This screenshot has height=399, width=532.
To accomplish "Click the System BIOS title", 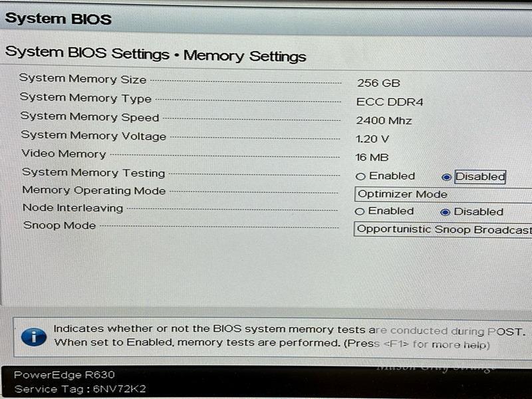I will pyautogui.click(x=58, y=19).
